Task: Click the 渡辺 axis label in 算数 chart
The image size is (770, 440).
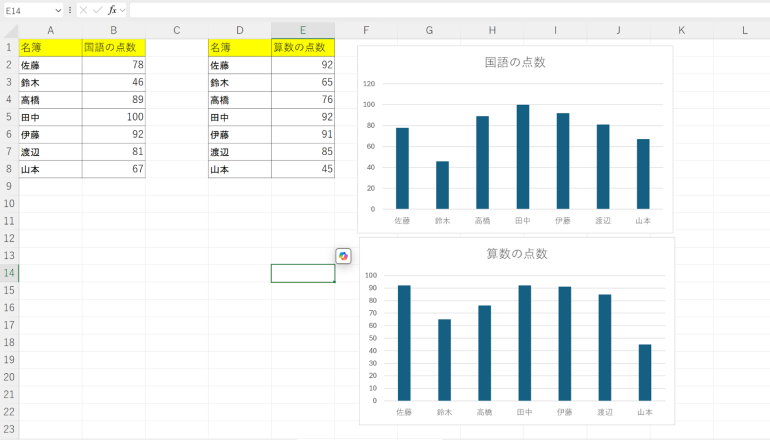Action: (605, 412)
